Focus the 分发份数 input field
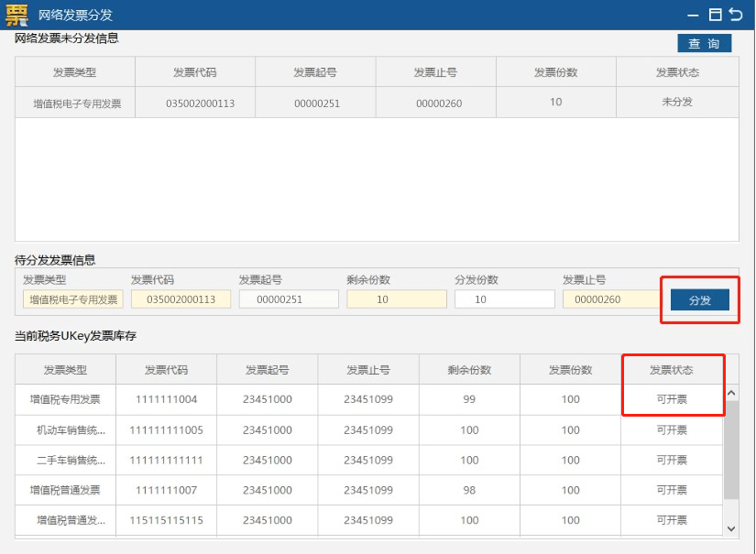 click(505, 299)
